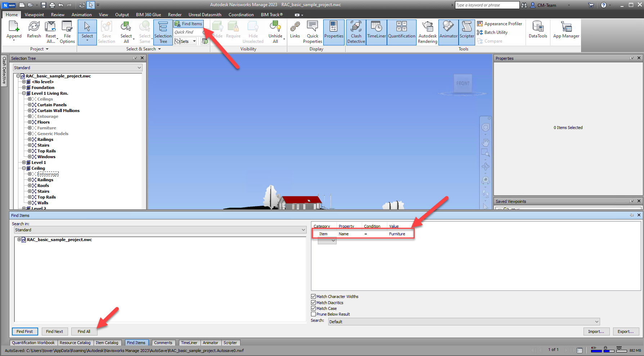
Task: Close the Find Items panel
Action: [639, 215]
